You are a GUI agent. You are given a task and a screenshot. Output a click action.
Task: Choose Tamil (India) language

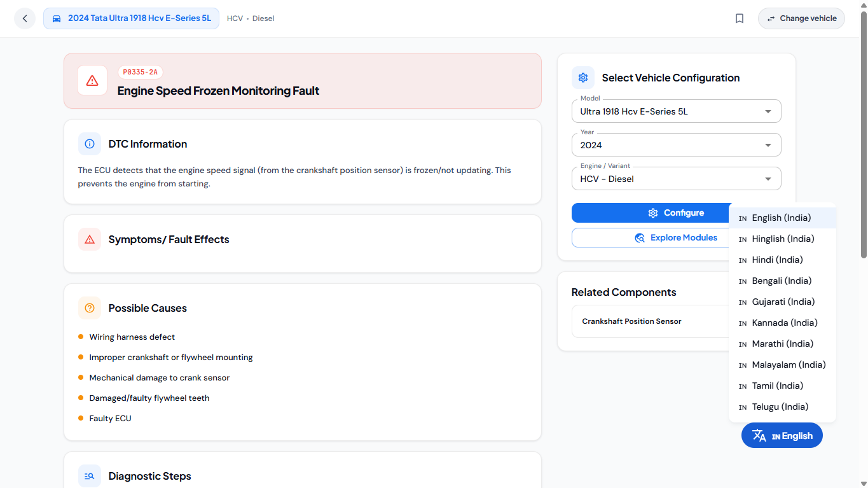coord(782,386)
